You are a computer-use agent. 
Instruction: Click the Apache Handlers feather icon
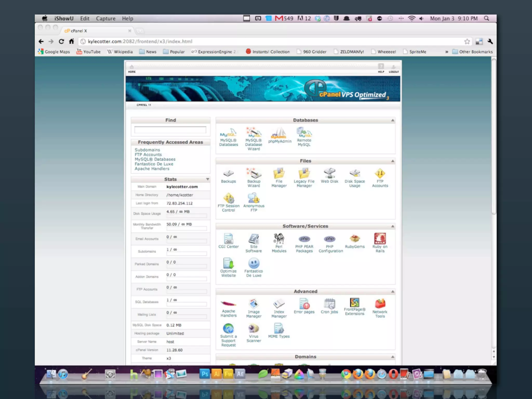pyautogui.click(x=228, y=304)
